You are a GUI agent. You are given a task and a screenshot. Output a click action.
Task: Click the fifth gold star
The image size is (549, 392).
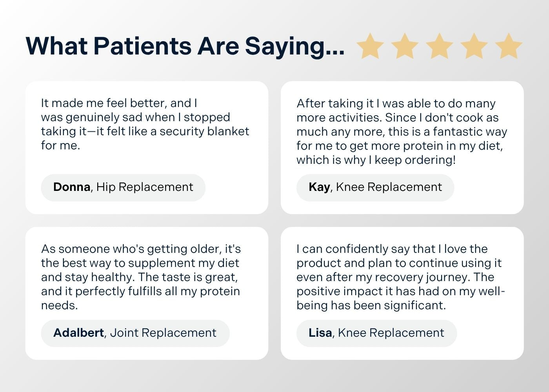[509, 46]
